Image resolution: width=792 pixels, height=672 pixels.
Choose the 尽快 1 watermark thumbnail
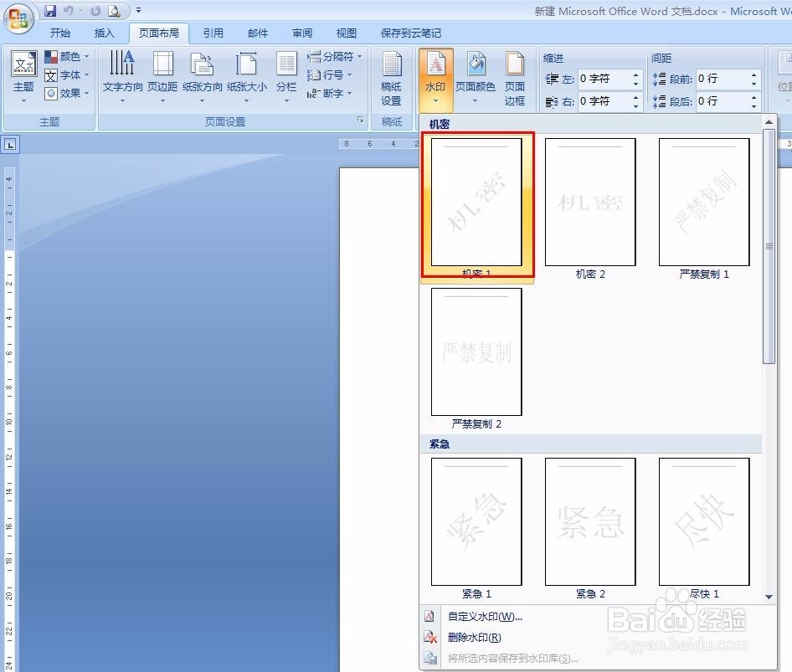tap(705, 521)
